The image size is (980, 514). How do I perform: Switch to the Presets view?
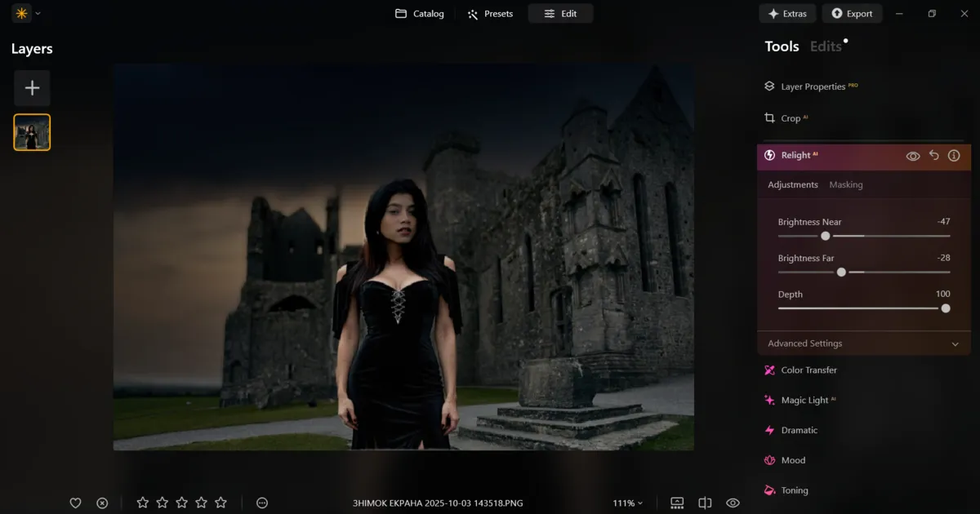click(490, 13)
